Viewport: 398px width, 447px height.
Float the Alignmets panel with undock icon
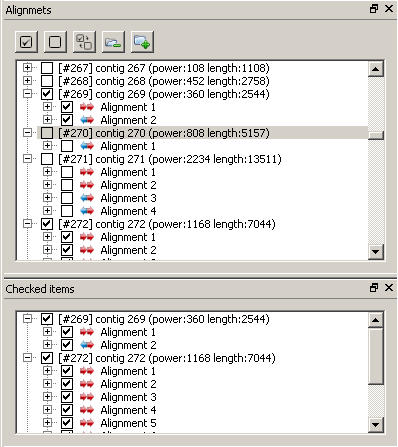click(x=374, y=9)
